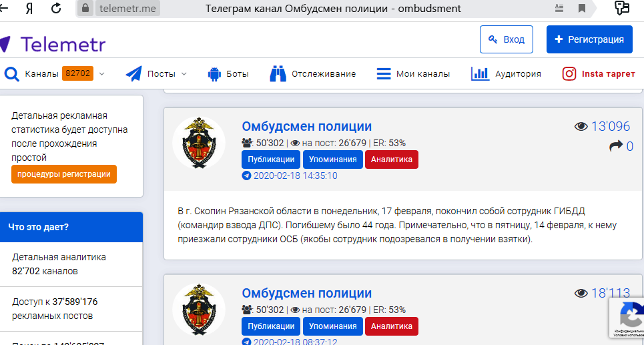Viewport: 644px width, 345px height.
Task: Bookmark this page with bookmark icon
Action: click(x=581, y=8)
